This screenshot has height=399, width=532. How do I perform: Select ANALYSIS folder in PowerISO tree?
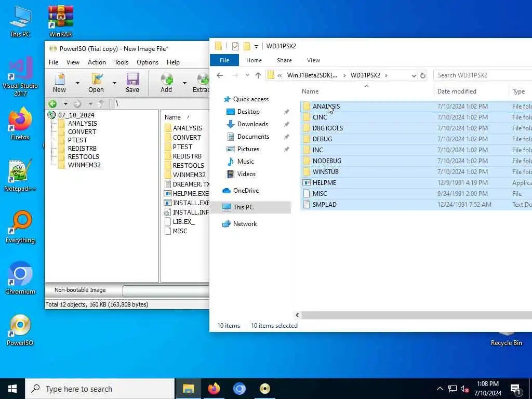pos(83,124)
